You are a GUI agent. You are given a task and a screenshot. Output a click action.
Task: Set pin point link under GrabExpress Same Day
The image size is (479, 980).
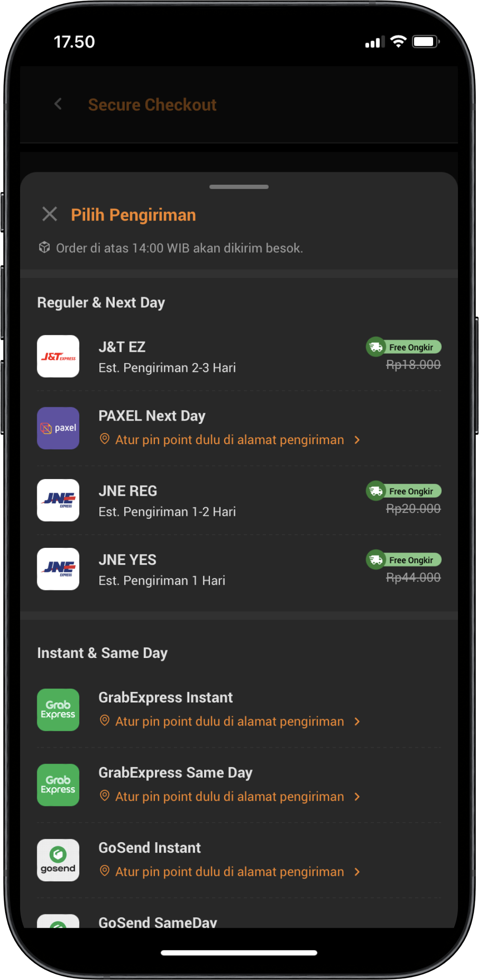pos(229,796)
